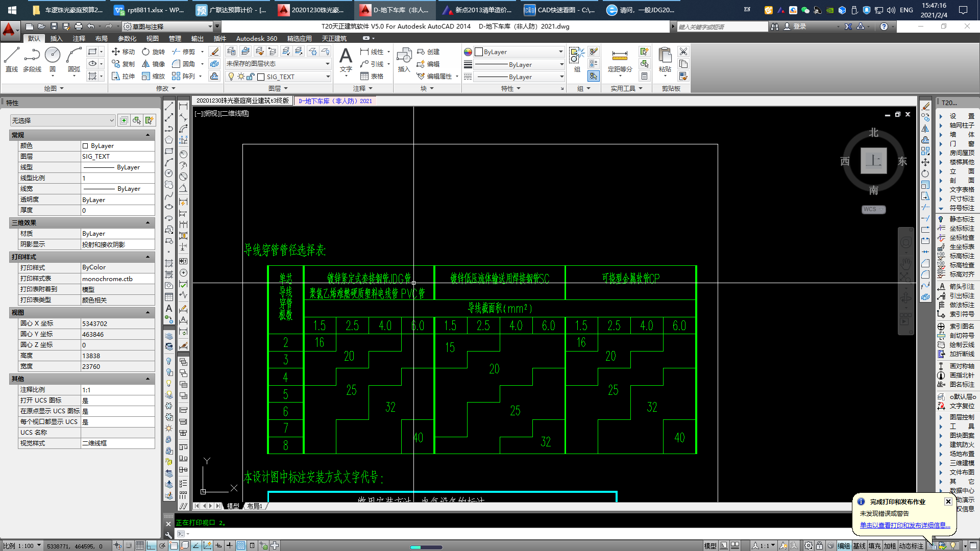980x551 pixels.
Task: Click the ribbon color wheel swatch icon
Action: [x=468, y=52]
